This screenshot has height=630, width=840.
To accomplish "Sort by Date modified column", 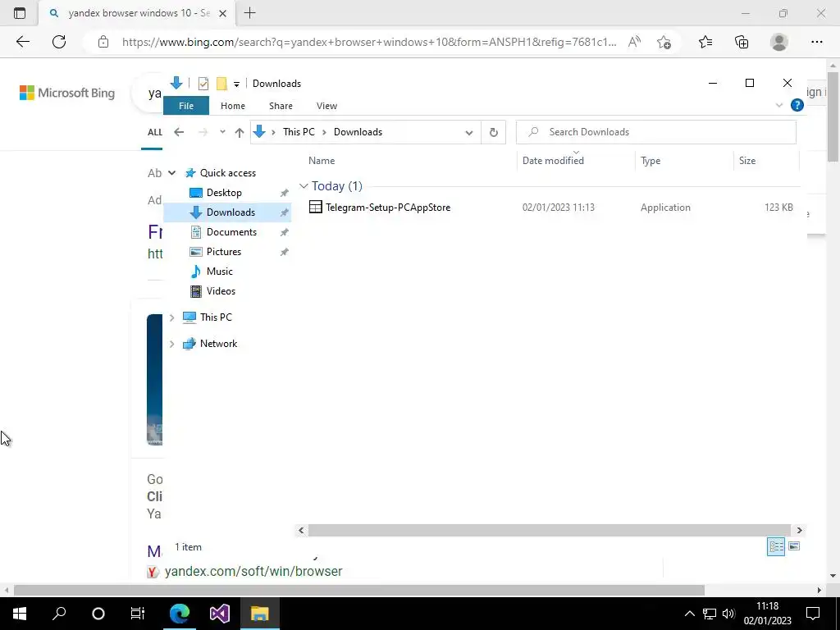I will coord(553,161).
